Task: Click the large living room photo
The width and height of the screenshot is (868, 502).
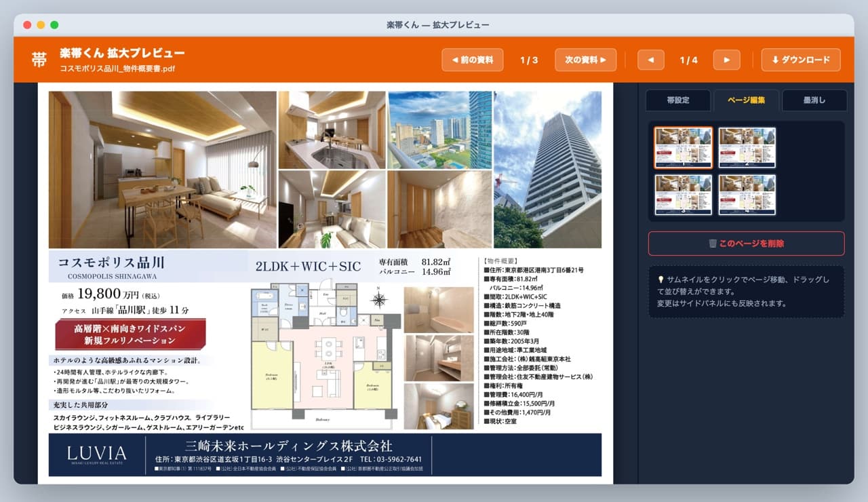Action: click(163, 170)
